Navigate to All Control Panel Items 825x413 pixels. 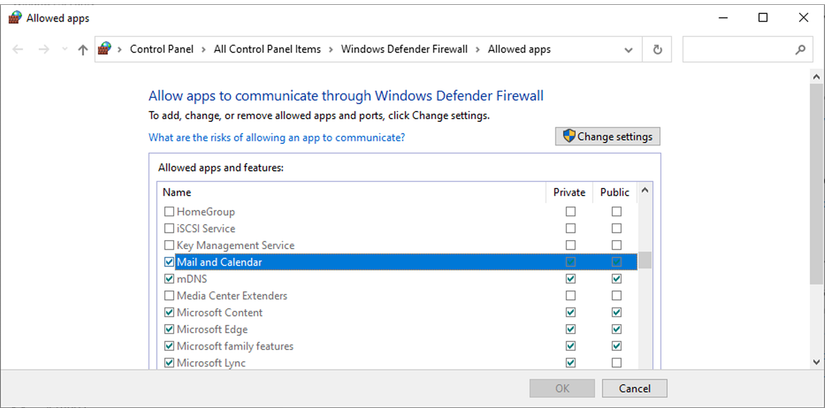pyautogui.click(x=267, y=49)
